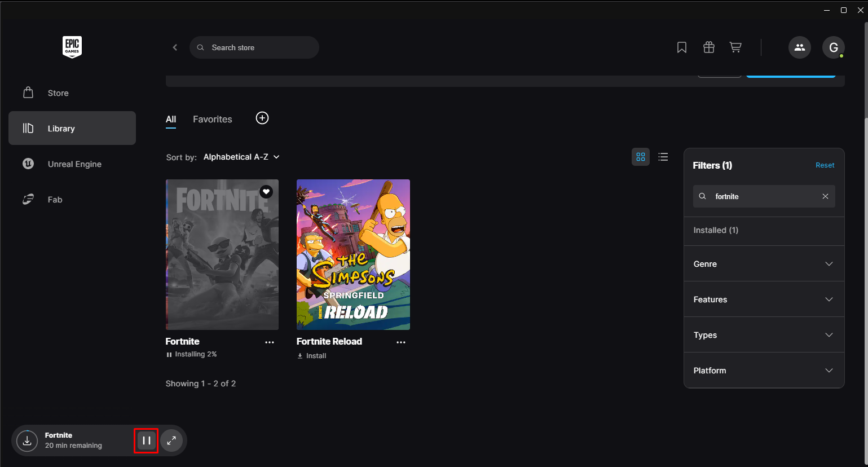This screenshot has width=868, height=467.
Task: Open the Store page
Action: click(72, 93)
